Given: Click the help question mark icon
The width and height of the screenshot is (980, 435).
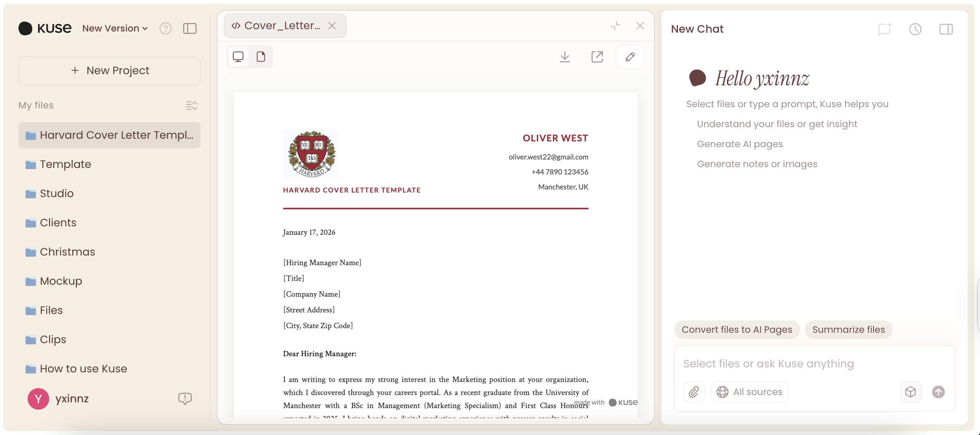Looking at the screenshot, I should (166, 28).
